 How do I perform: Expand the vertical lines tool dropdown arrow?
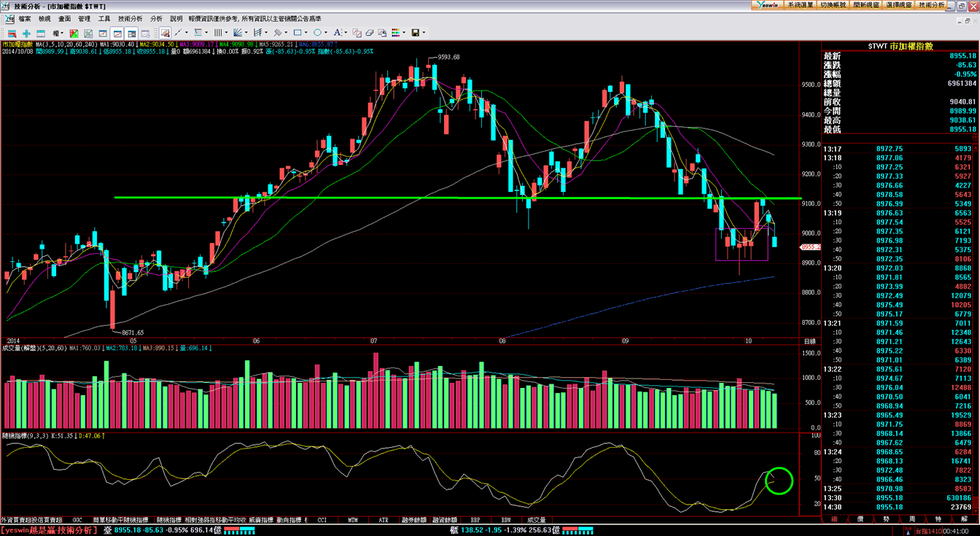[x=226, y=33]
